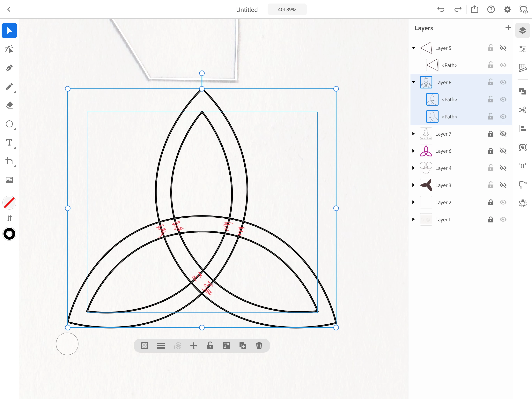The image size is (532, 399).
Task: Duplicate selection from the bottom toolbar
Action: pos(243,346)
